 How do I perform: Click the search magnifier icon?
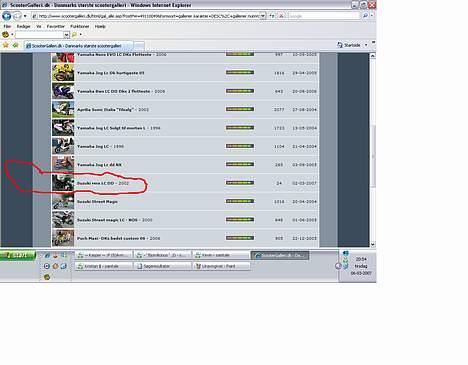[x=365, y=16]
